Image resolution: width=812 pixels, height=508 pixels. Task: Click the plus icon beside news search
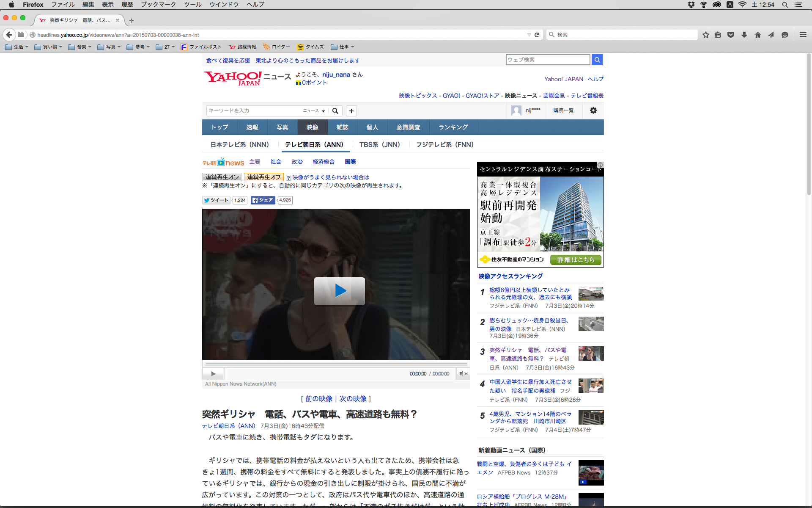tap(351, 111)
